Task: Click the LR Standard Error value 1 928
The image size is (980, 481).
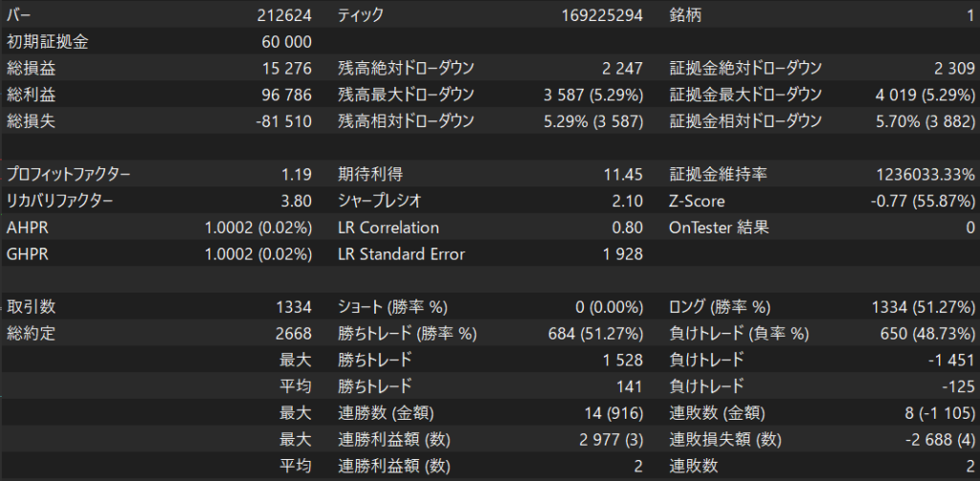Action: point(622,254)
